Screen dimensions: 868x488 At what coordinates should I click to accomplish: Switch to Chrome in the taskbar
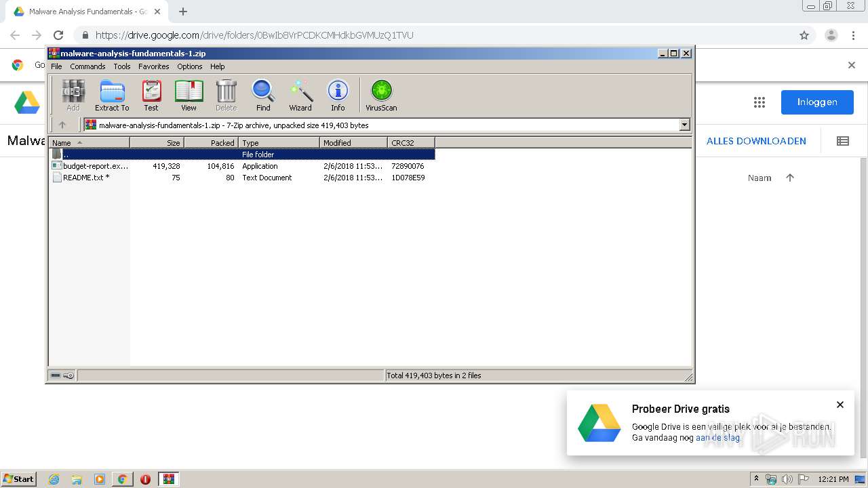(x=122, y=479)
